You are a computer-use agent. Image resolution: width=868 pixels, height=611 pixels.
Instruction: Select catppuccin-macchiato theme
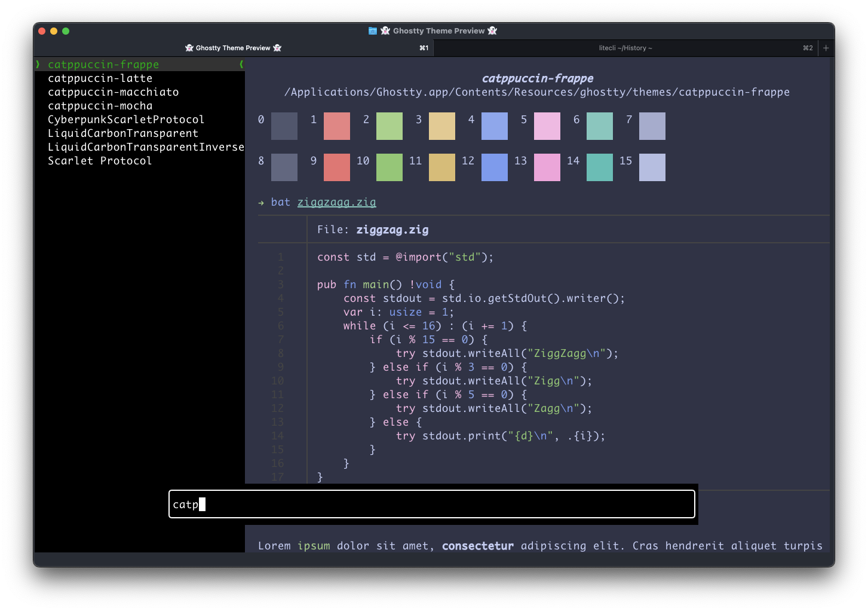tap(114, 92)
